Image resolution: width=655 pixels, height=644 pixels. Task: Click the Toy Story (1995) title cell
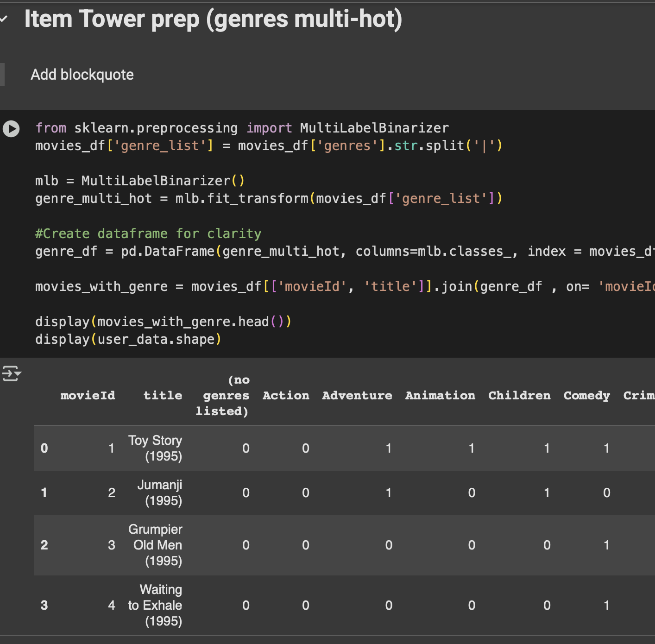(x=155, y=448)
